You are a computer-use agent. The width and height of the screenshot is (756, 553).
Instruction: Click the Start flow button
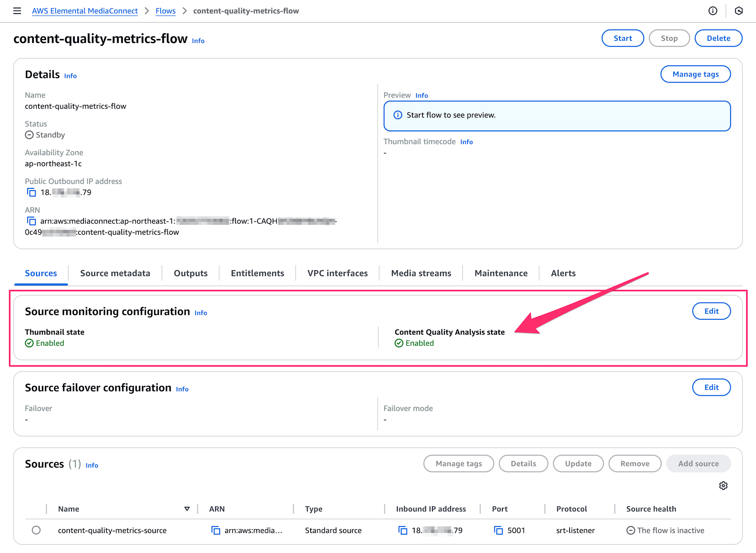[x=623, y=38]
